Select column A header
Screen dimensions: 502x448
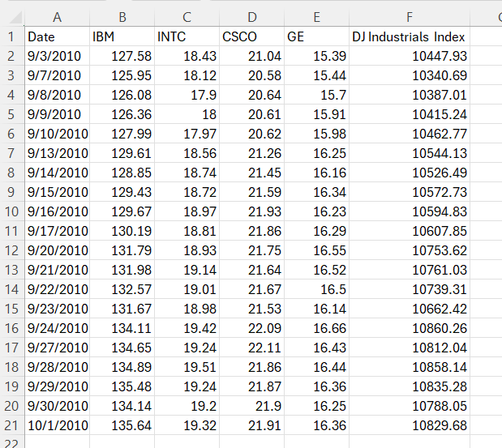[x=58, y=17]
